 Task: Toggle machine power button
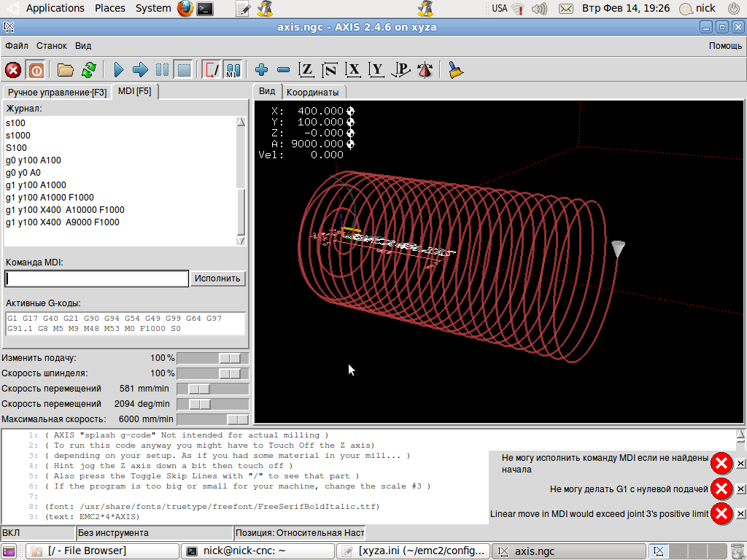pos(36,70)
